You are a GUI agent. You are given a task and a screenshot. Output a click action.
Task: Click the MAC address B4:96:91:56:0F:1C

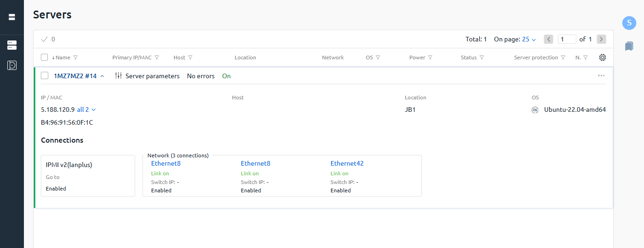pyautogui.click(x=67, y=122)
